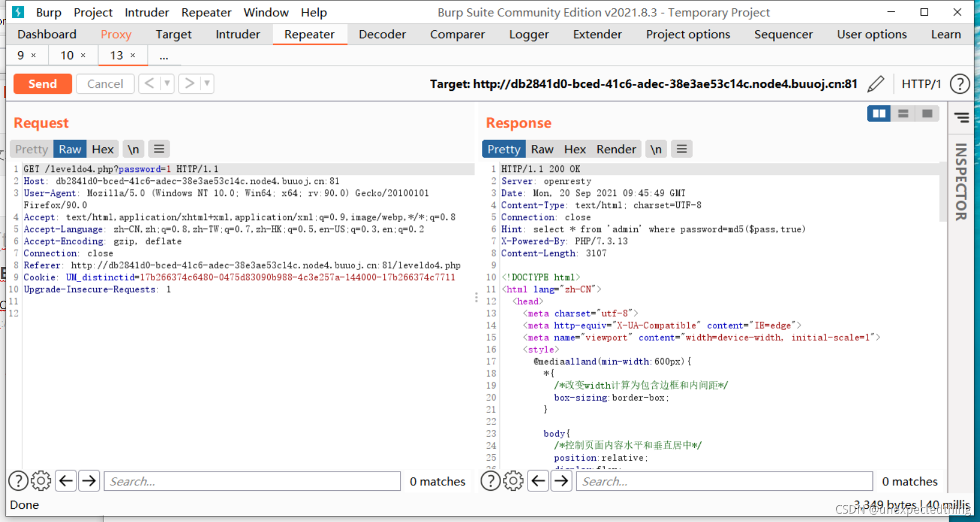Click the HTTP/1 protocol button
This screenshot has height=522, width=980.
click(921, 84)
